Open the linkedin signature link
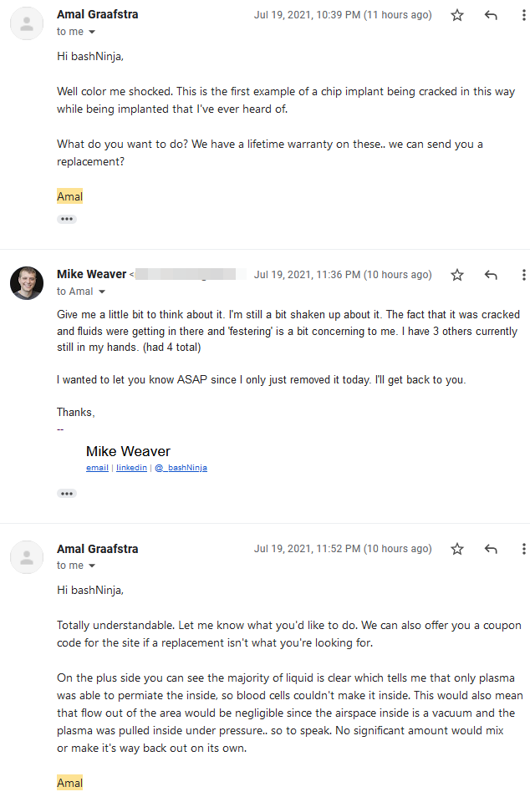 [x=131, y=468]
